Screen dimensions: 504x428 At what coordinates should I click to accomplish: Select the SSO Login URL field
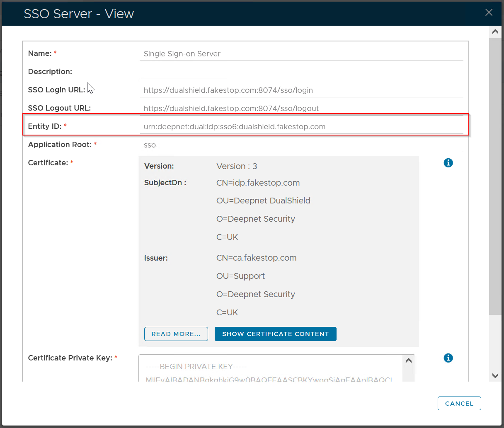pos(301,90)
